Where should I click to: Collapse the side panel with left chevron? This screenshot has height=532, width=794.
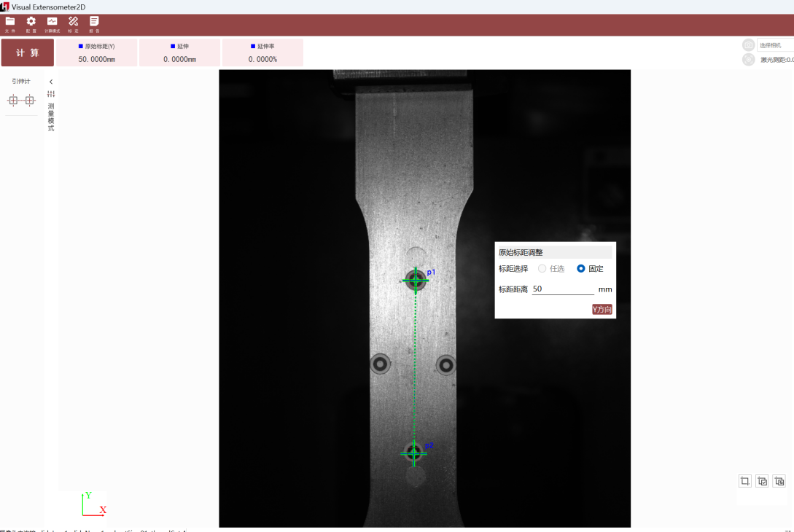[x=51, y=82]
